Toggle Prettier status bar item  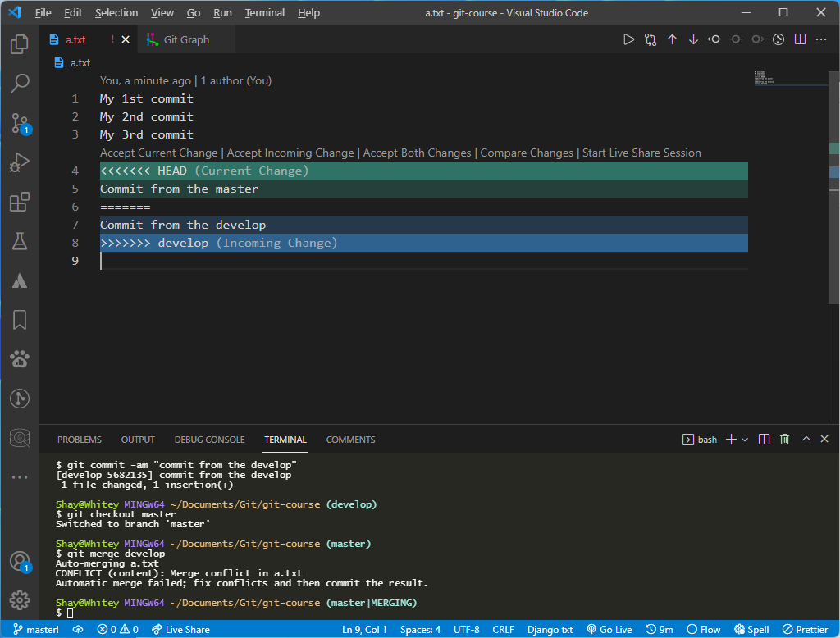pyautogui.click(x=806, y=630)
